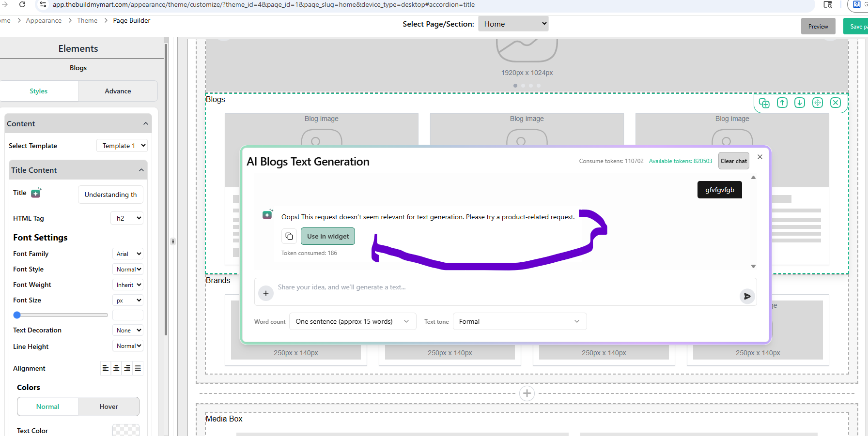
Task: Open the Font Family dropdown
Action: tap(128, 254)
